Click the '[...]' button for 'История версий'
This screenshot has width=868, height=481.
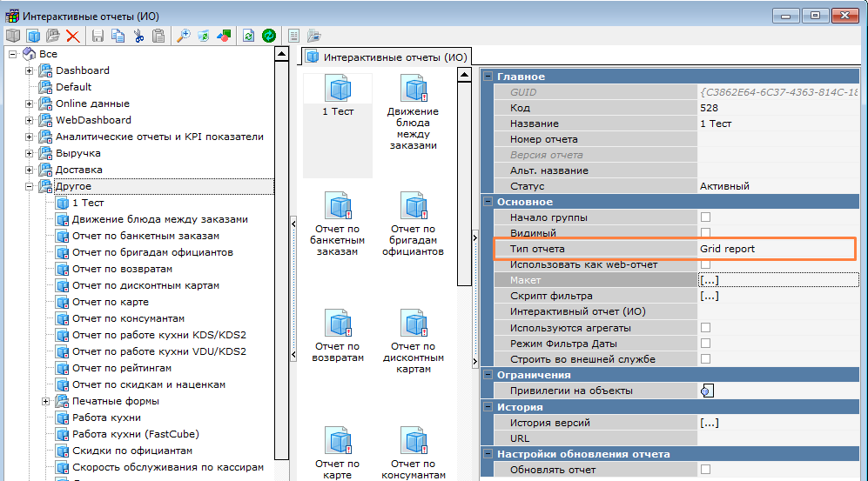click(710, 423)
